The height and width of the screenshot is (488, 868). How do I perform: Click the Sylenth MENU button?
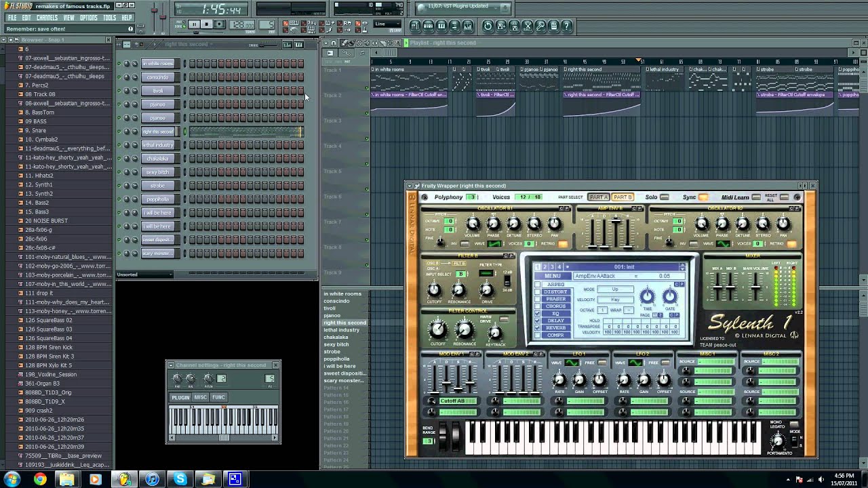(x=552, y=276)
